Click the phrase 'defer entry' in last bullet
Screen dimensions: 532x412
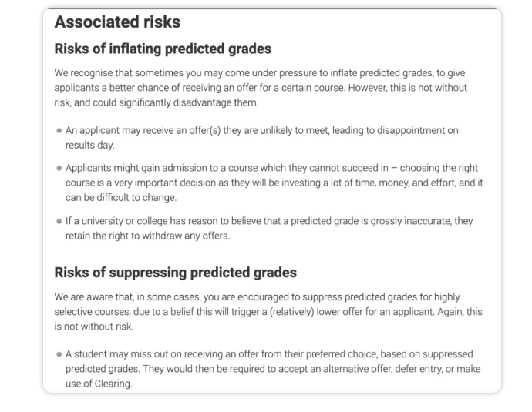419,369
